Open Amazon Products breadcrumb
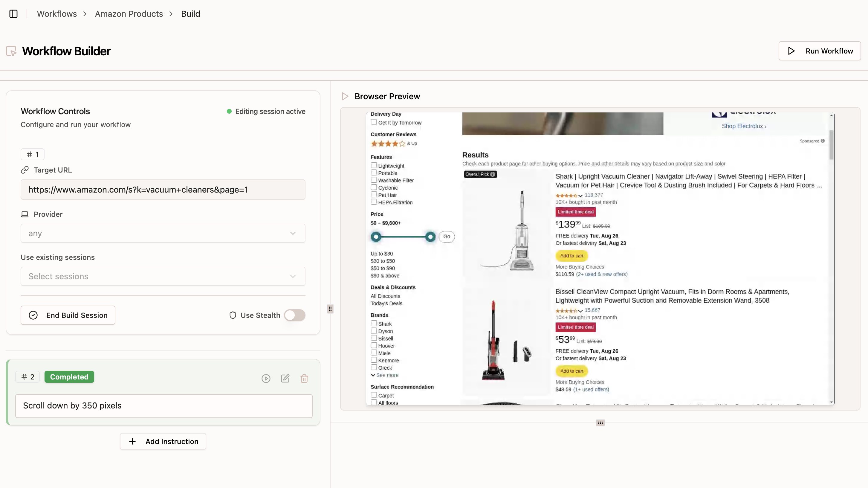The width and height of the screenshot is (868, 488). tap(129, 14)
